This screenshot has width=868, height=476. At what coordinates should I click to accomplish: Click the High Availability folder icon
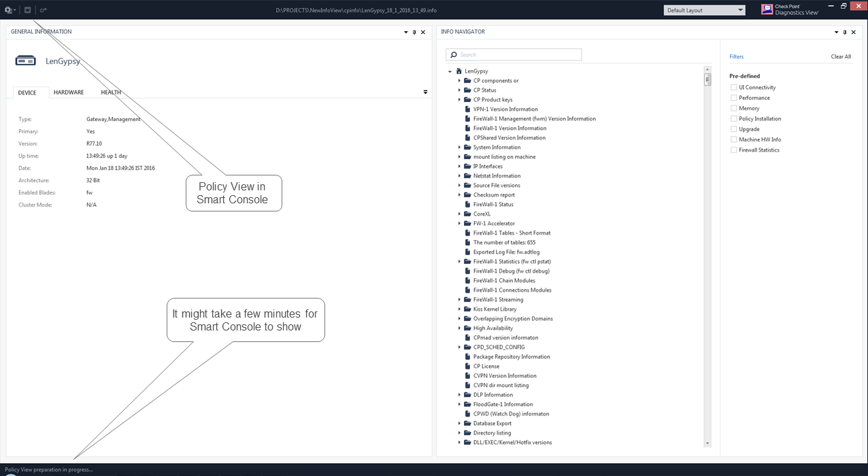point(467,328)
